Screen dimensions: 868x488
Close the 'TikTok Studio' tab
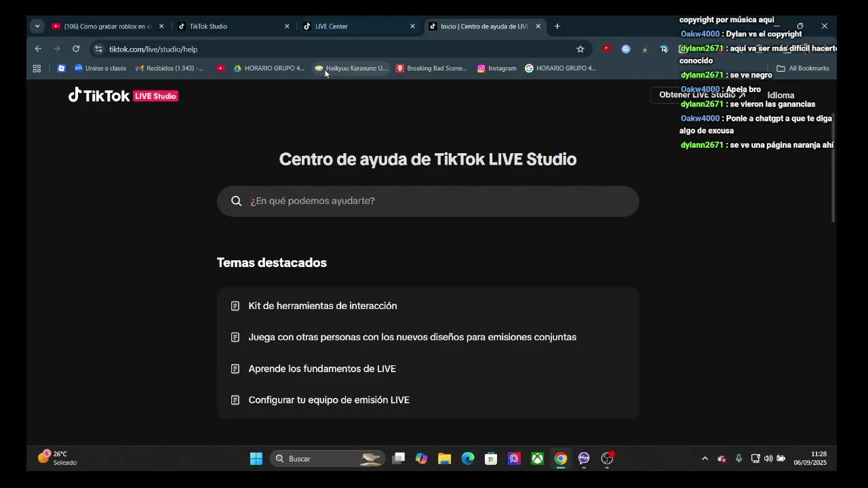(287, 26)
